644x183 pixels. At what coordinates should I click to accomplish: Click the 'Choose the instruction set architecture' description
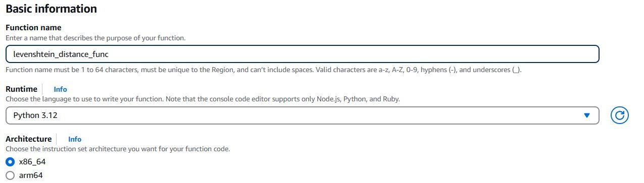point(118,149)
